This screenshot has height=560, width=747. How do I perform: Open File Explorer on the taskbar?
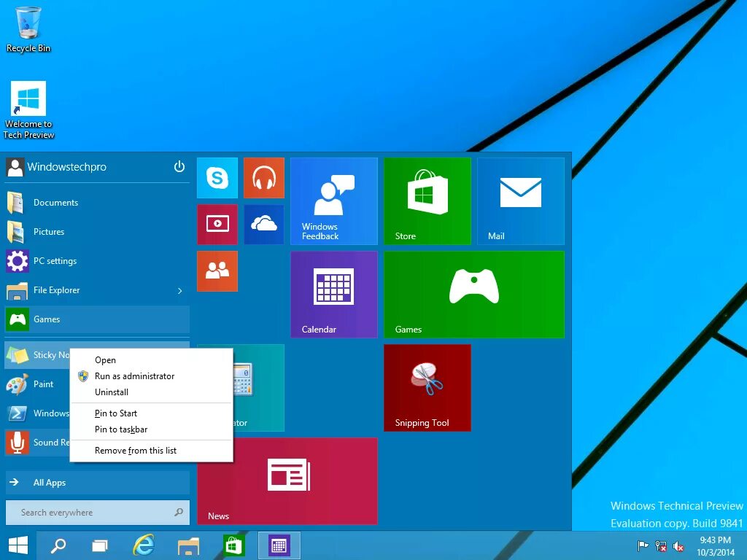(x=188, y=545)
